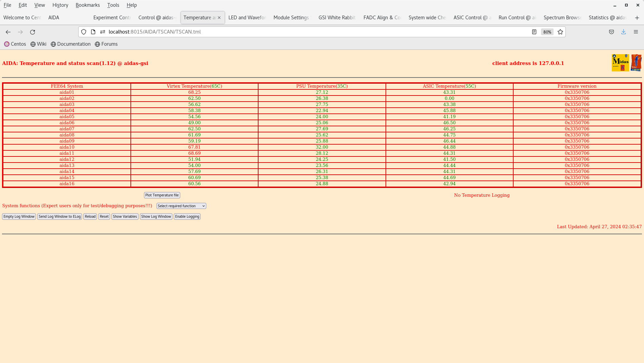This screenshot has width=644, height=363.
Task: Open the Firefox hamburger application menu
Action: point(636,32)
